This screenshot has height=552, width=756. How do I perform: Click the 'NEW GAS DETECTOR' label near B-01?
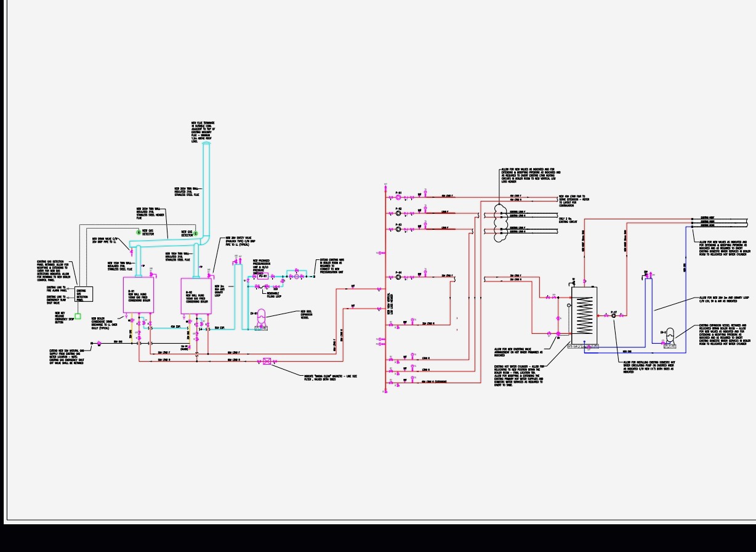click(x=149, y=232)
